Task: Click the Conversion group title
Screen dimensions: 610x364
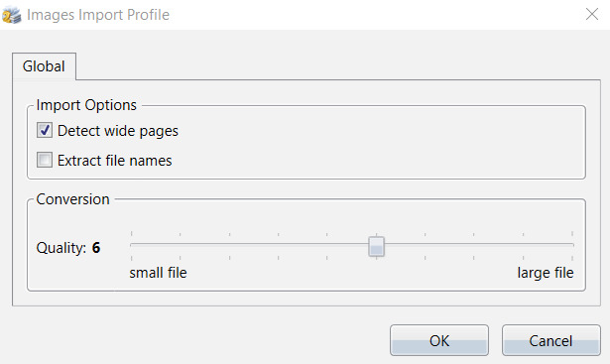Action: click(x=72, y=199)
